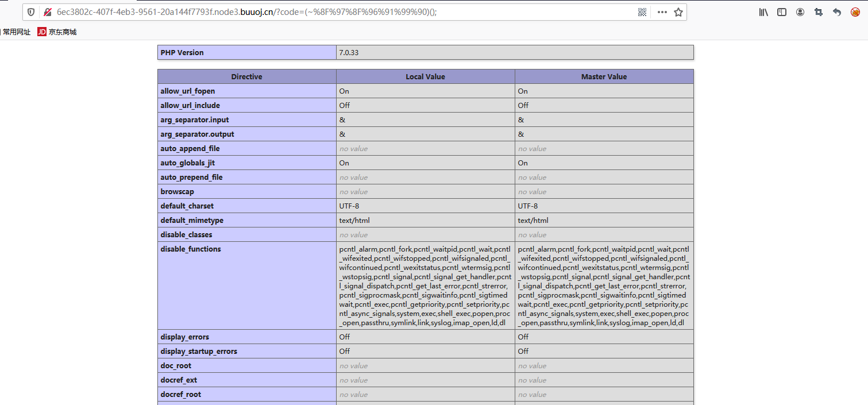Open the tracking protection shield icon
This screenshot has width=868, height=405.
(31, 12)
